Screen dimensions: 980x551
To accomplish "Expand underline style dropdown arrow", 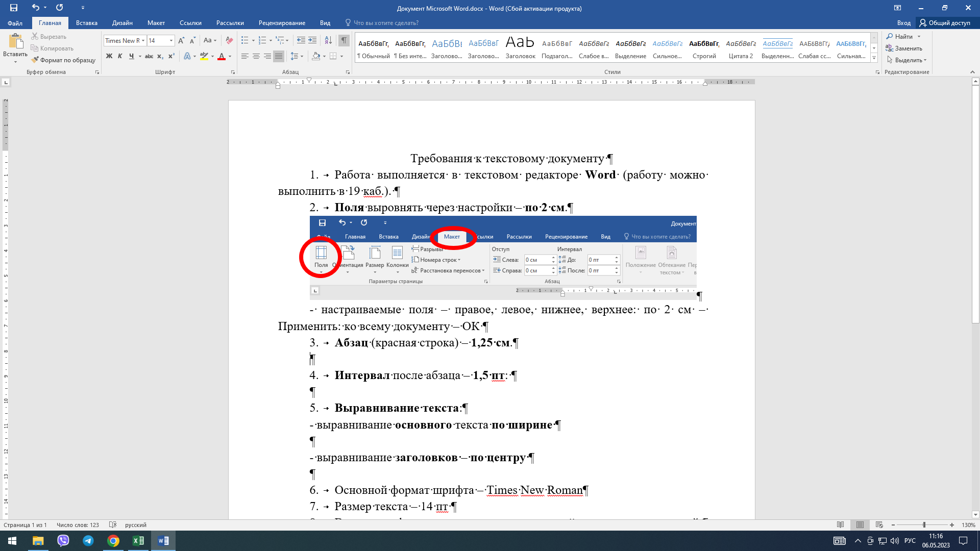I will click(139, 56).
